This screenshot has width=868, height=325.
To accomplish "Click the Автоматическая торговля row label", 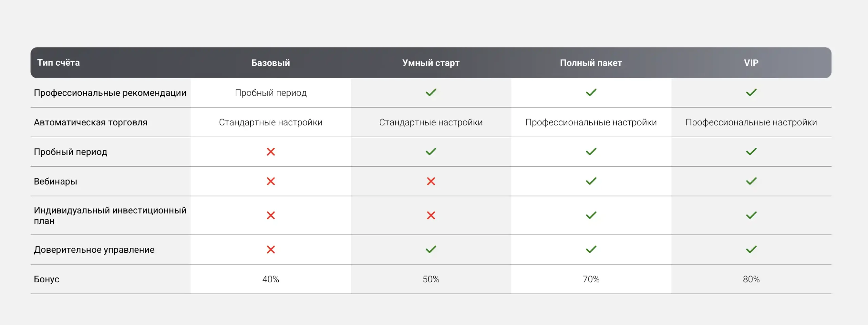I will click(91, 122).
